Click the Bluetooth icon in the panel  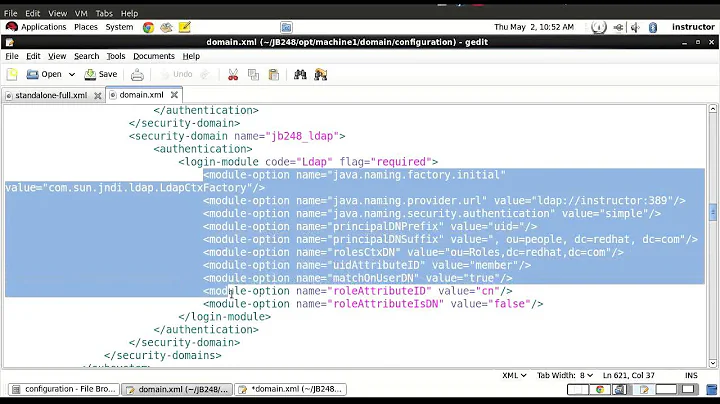click(653, 28)
